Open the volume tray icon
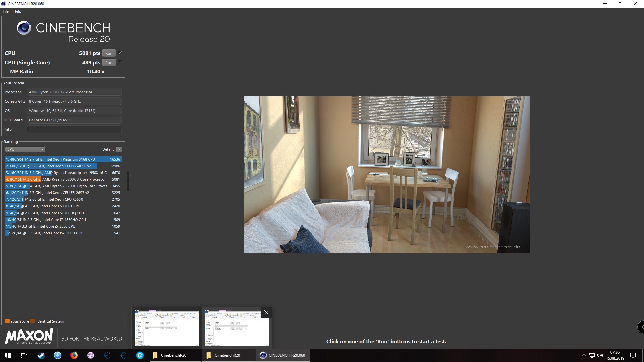This screenshot has width=644, height=362. coord(600,355)
